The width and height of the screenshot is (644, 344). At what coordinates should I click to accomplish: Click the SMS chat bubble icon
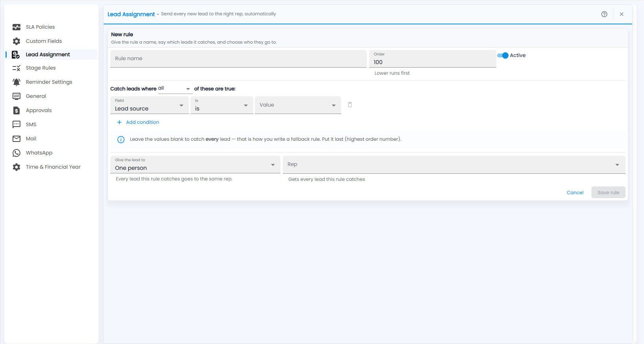16,125
